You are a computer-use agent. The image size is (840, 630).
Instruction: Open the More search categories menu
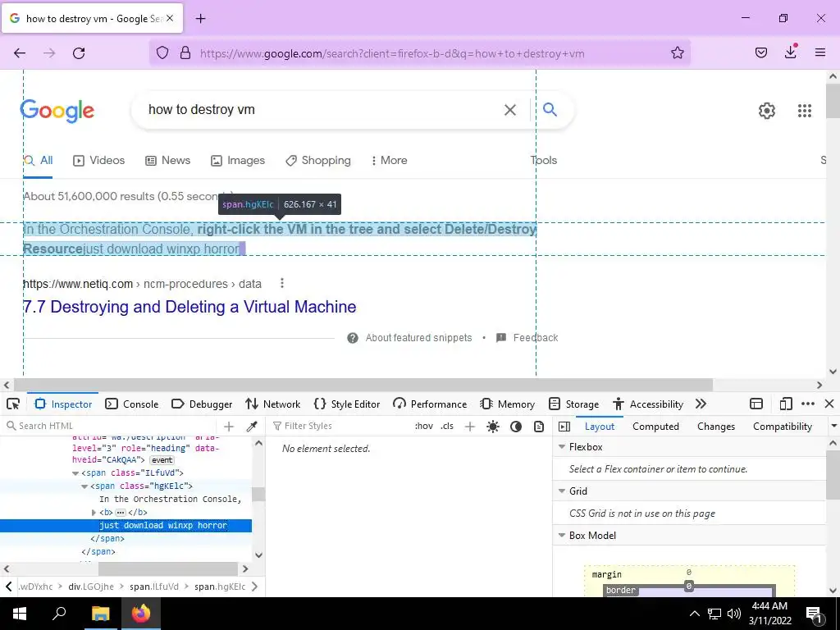pyautogui.click(x=390, y=160)
